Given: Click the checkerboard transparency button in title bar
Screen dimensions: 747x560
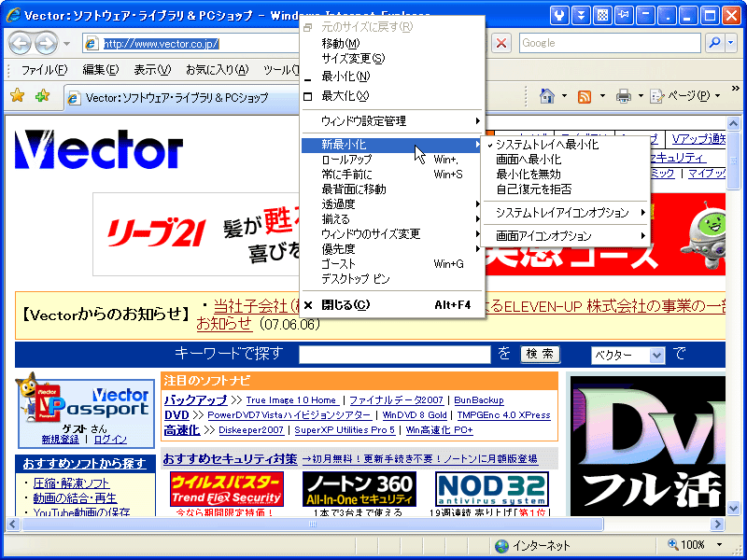Looking at the screenshot, I should pos(602,15).
